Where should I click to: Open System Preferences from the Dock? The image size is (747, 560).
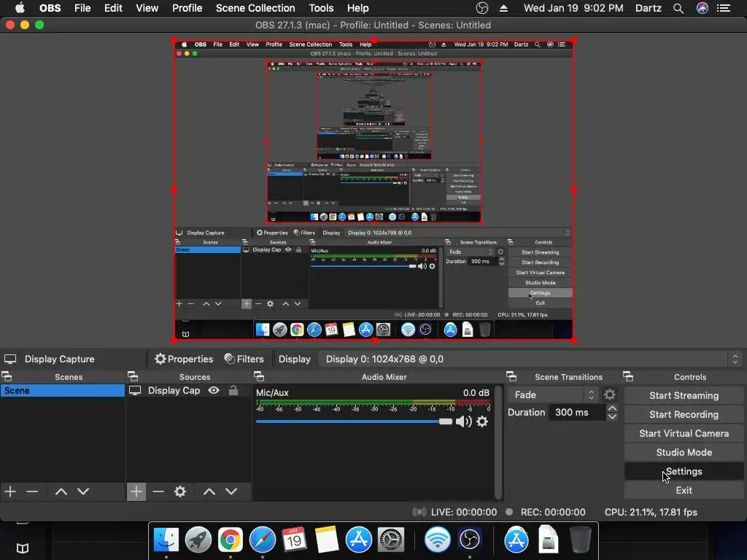tap(391, 540)
